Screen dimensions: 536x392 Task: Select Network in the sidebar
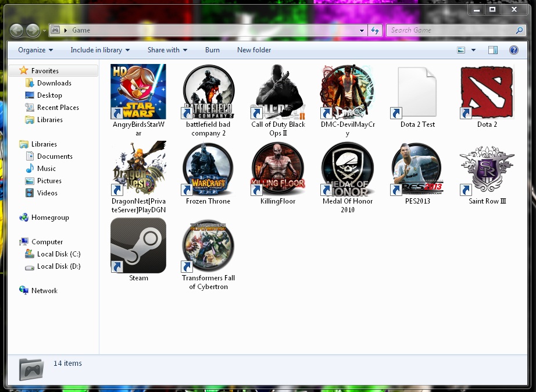click(x=44, y=291)
